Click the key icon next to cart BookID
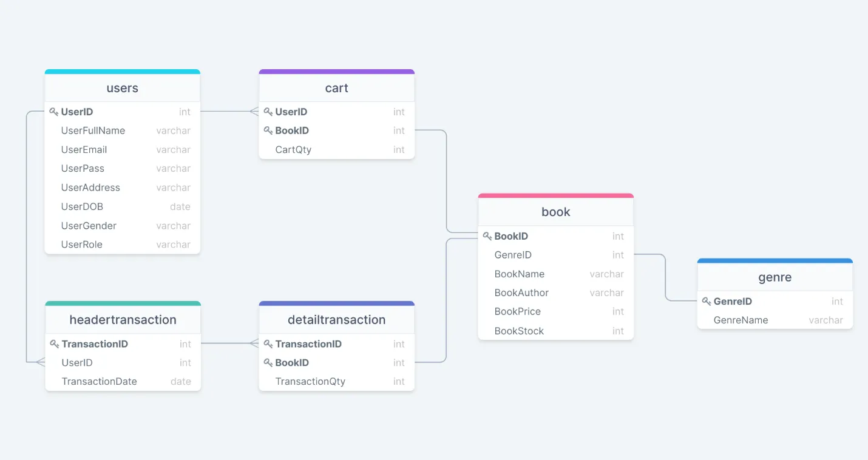The image size is (868, 460). click(x=268, y=130)
